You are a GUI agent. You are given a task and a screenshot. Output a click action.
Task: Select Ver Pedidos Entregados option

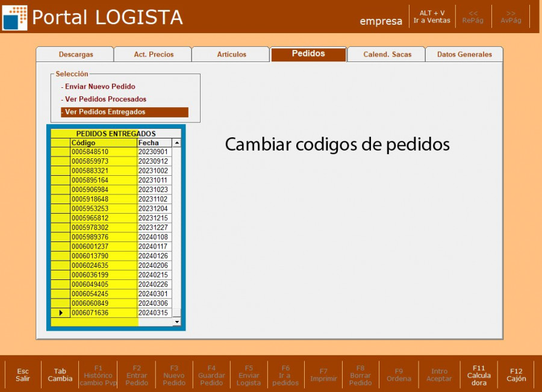[105, 112]
